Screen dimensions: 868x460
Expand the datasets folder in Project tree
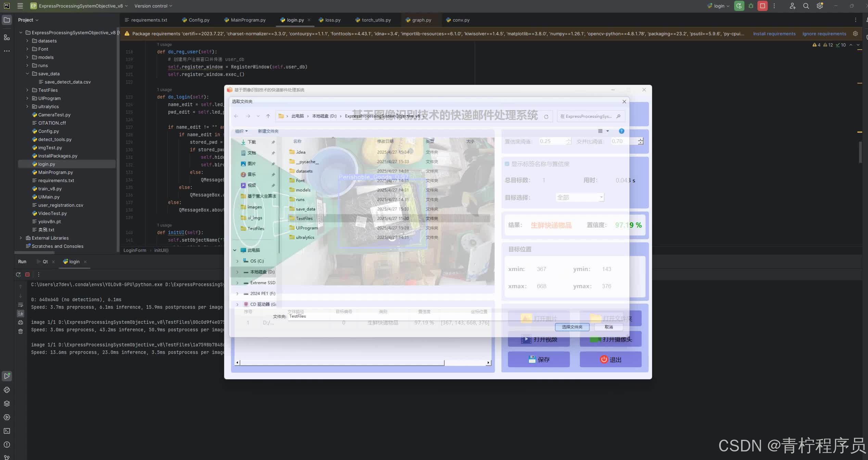[x=27, y=41]
